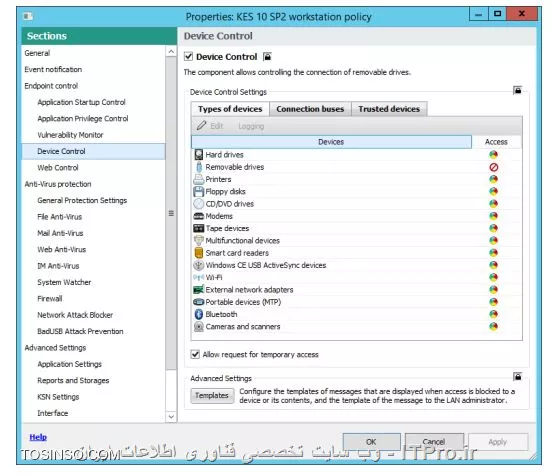553x476 pixels.
Task: Open the Help link
Action: 38,437
